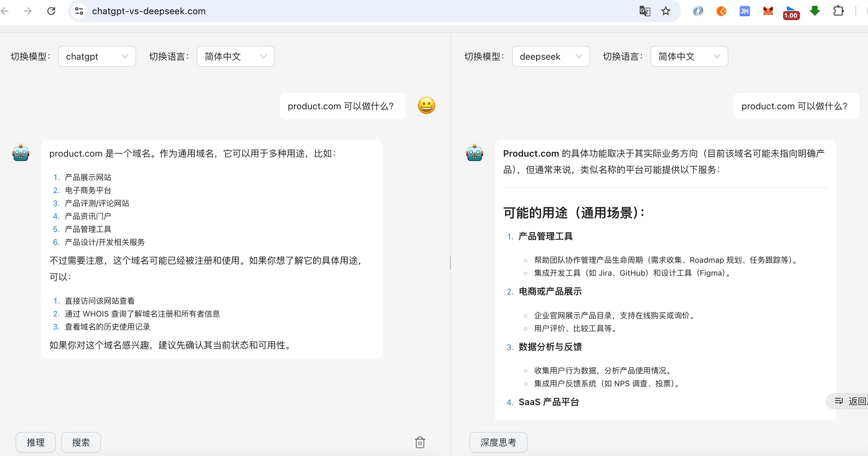Screen dimensions: 868x456
Task: Click heading 电商或产品展示
Action: pos(550,292)
